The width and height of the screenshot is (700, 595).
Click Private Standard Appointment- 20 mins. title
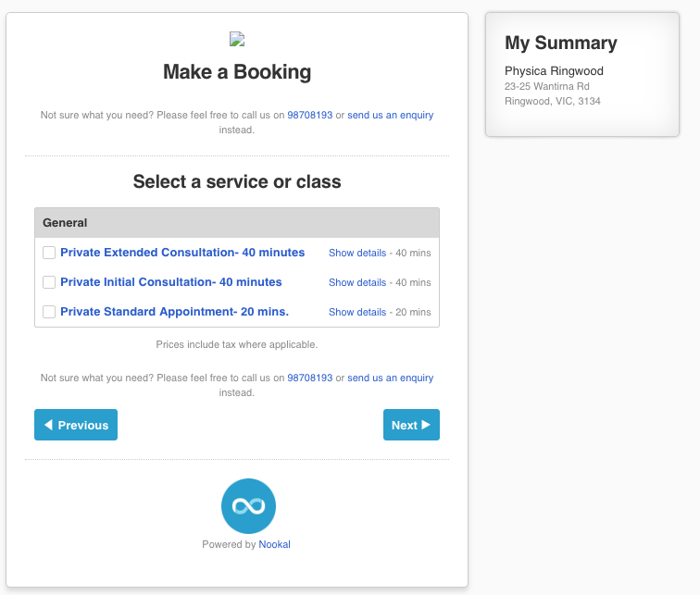(x=174, y=312)
